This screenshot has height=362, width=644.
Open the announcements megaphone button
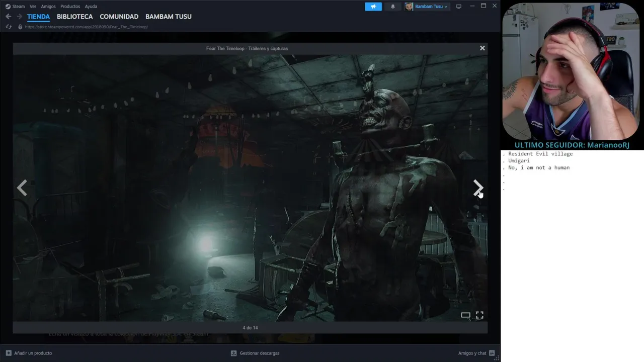click(373, 7)
